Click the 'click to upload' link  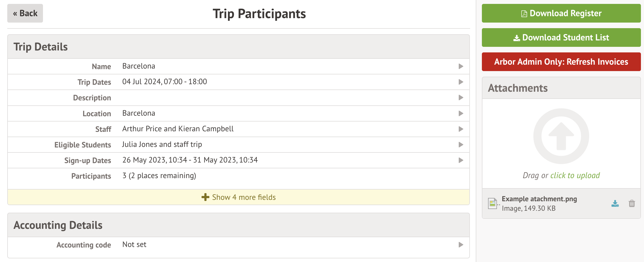point(575,176)
